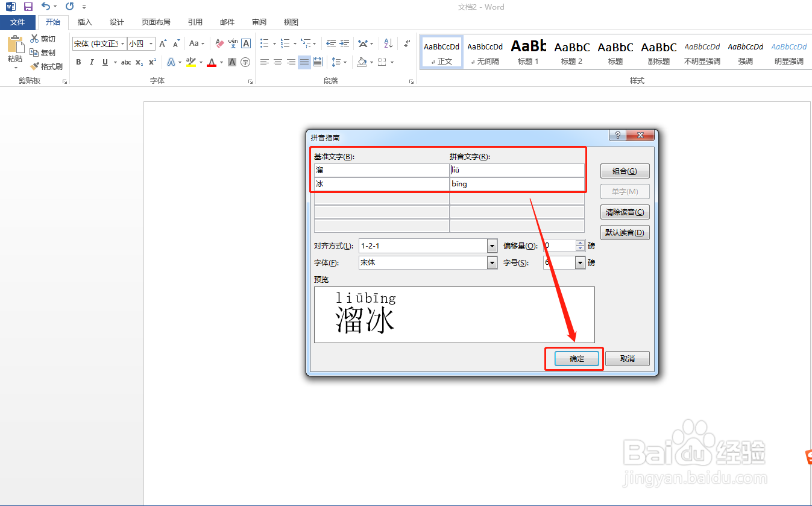Click the Superscript icon
This screenshot has width=812, height=506.
point(151,62)
